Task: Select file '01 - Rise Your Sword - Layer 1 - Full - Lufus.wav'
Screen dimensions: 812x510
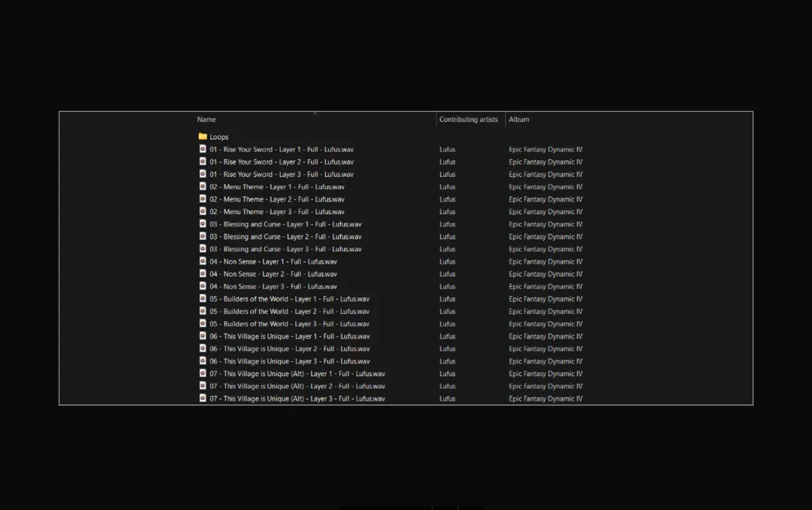Action: coord(282,149)
